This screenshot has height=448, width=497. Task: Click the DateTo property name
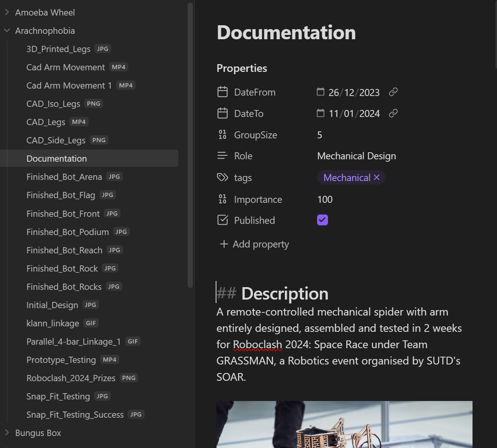click(249, 113)
